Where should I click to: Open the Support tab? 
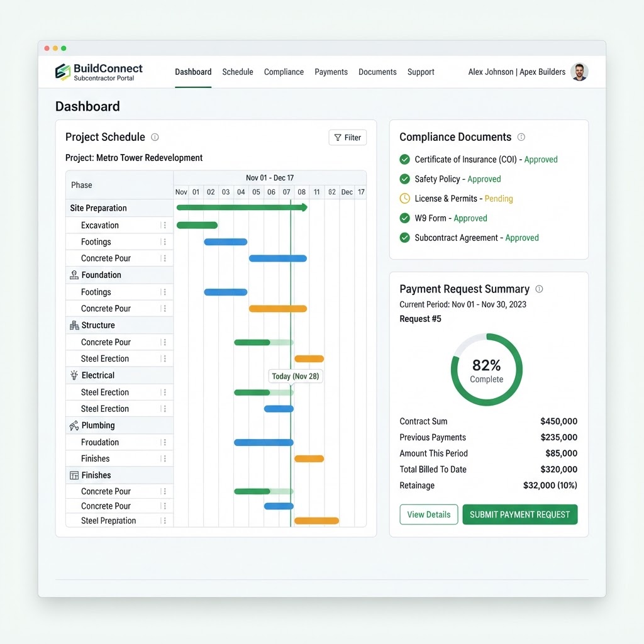pos(421,72)
